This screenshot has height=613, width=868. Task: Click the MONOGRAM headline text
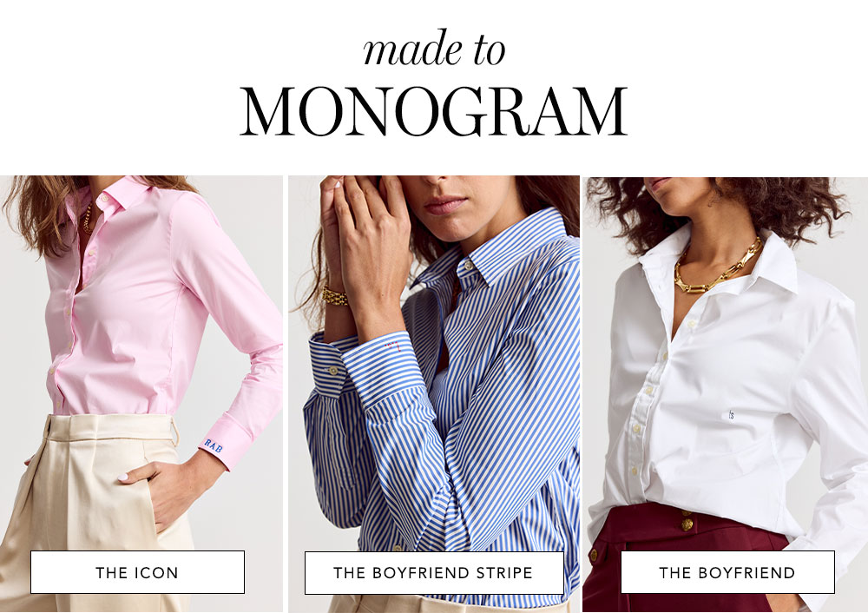coord(433,111)
